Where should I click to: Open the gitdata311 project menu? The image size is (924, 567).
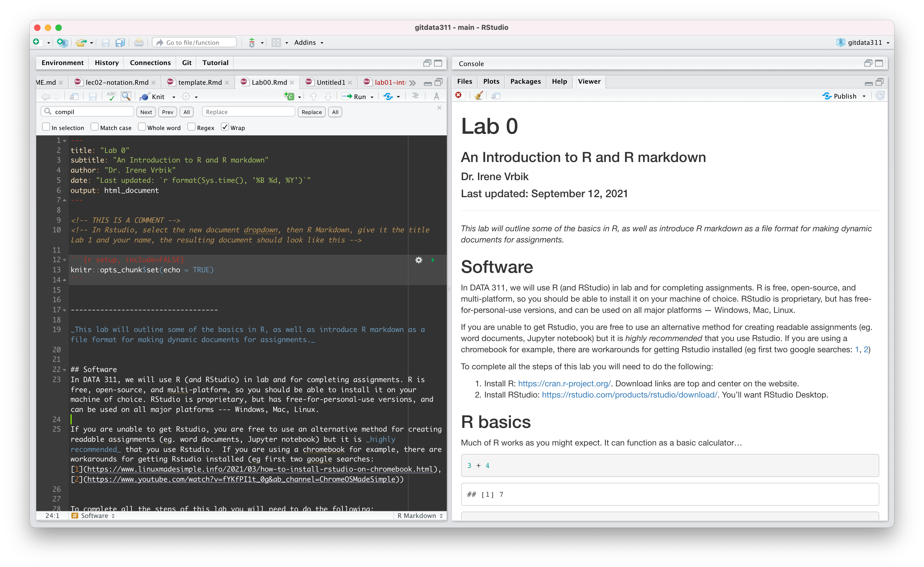(863, 42)
